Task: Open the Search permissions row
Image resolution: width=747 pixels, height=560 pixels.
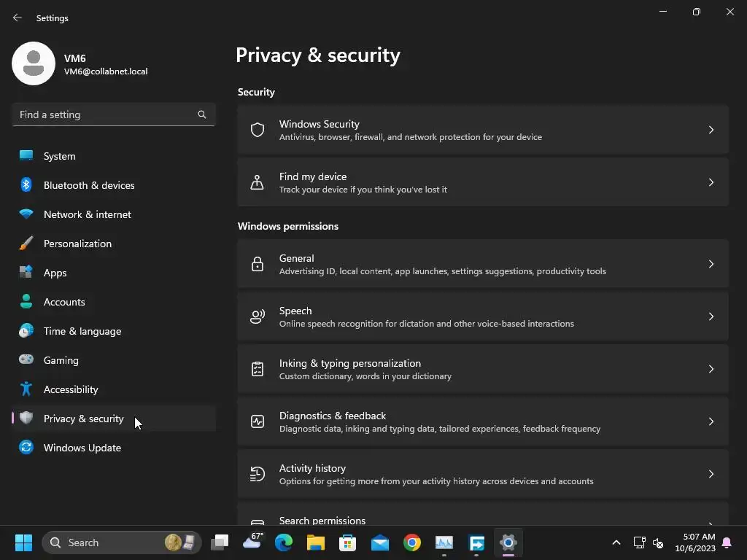Action: click(483, 515)
